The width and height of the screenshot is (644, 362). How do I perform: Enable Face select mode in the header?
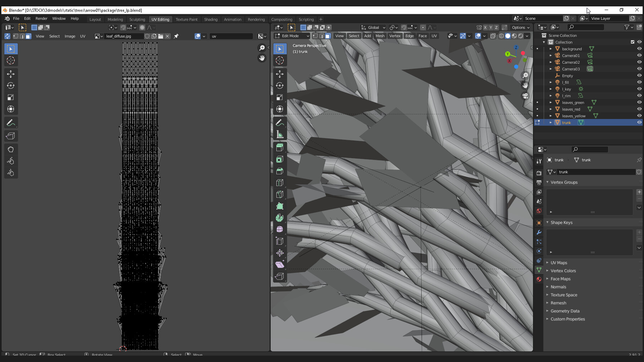328,36
